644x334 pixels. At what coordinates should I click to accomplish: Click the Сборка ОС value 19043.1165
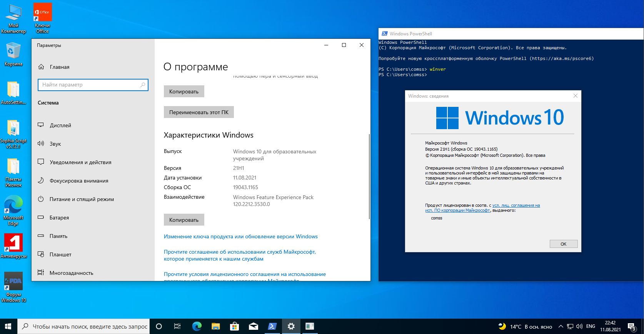(x=245, y=187)
